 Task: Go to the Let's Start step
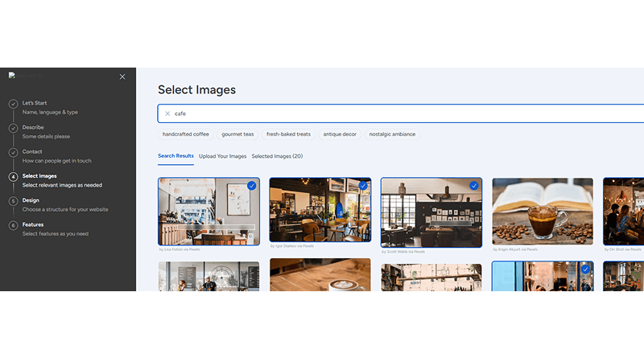tap(35, 103)
